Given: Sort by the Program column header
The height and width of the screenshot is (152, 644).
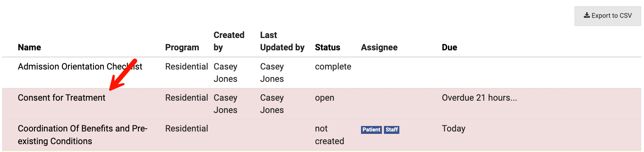Looking at the screenshot, I should (x=182, y=47).
